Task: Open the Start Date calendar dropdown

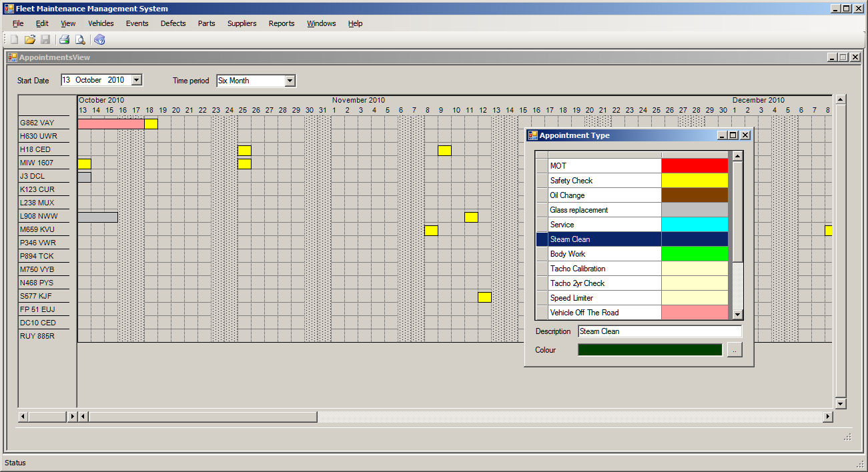Action: [136, 80]
